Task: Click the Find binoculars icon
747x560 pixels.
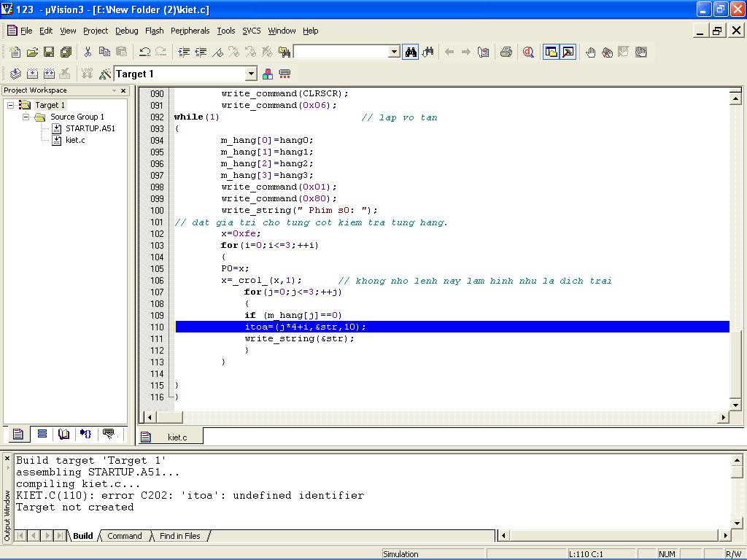Action: point(411,52)
